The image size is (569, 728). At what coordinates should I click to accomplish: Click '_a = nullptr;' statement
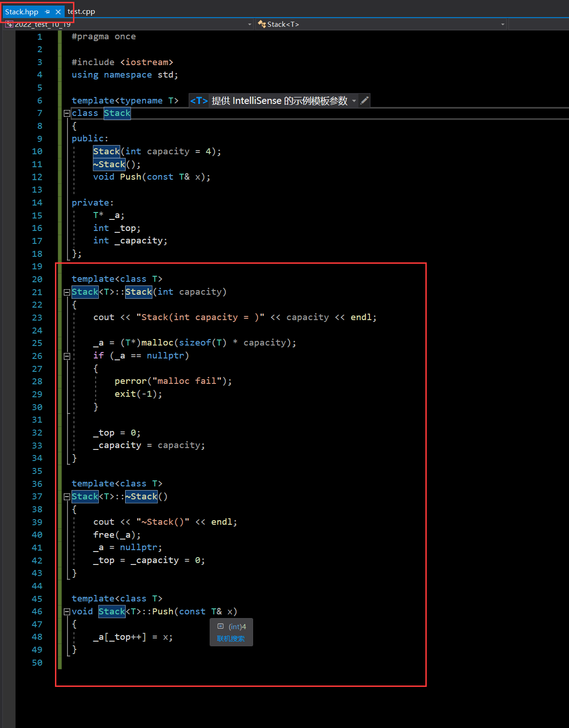(127, 547)
